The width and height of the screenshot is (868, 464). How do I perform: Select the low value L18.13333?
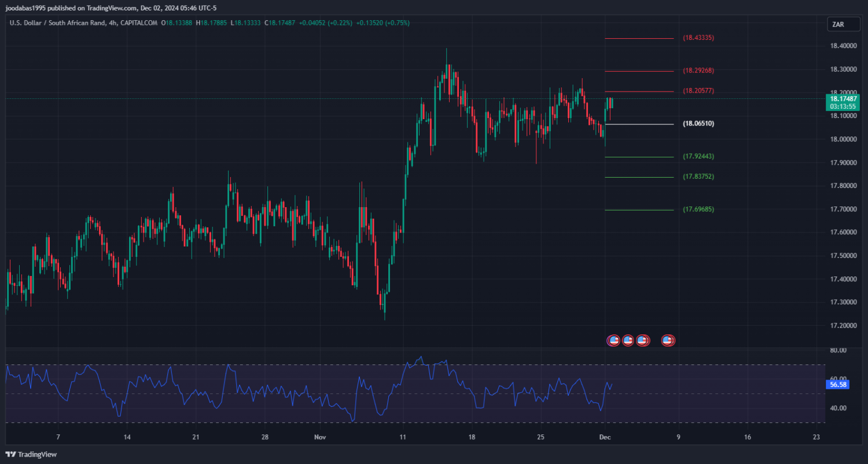(246, 23)
